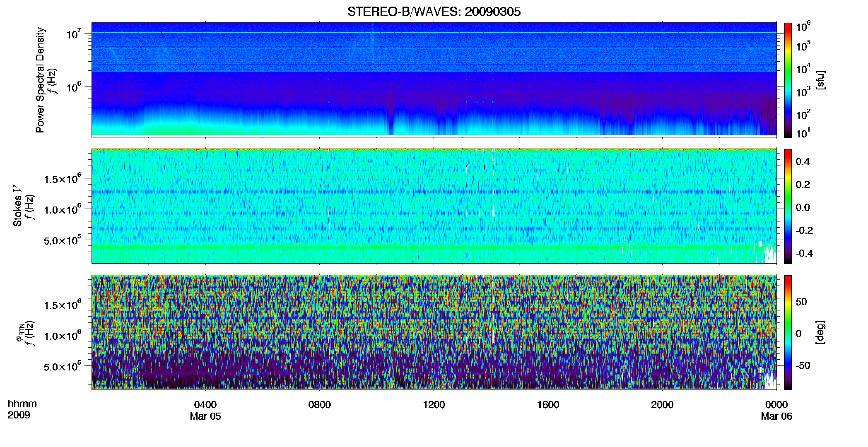Click the 0800 time tick label
868x447 pixels.
tap(320, 404)
